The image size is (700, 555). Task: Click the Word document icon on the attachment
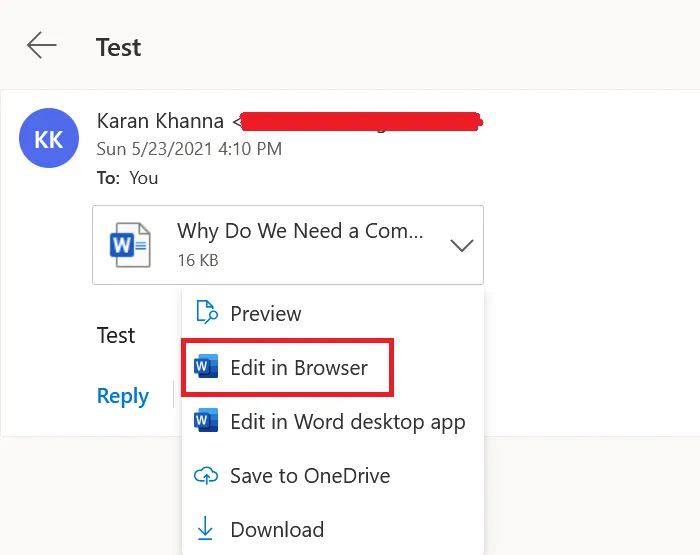[x=130, y=245]
